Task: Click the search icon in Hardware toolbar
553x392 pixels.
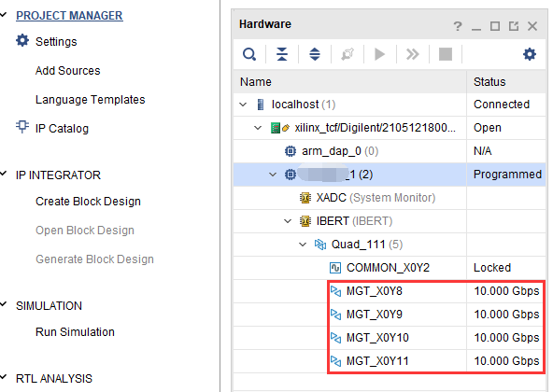Action: pyautogui.click(x=249, y=54)
